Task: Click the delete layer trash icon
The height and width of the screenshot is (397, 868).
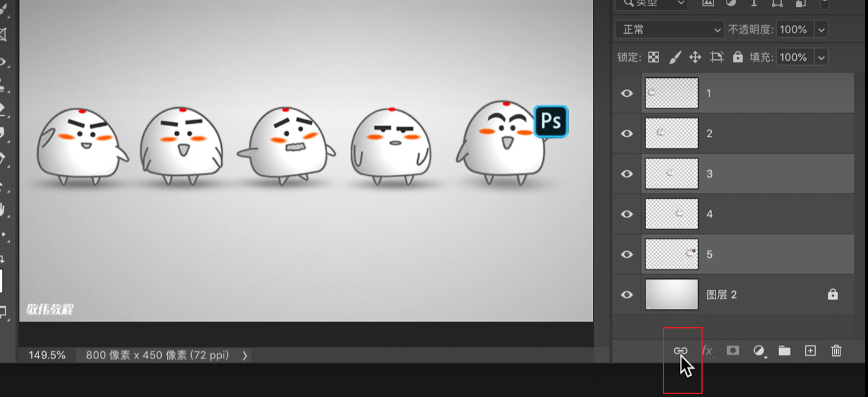Action: coord(836,350)
